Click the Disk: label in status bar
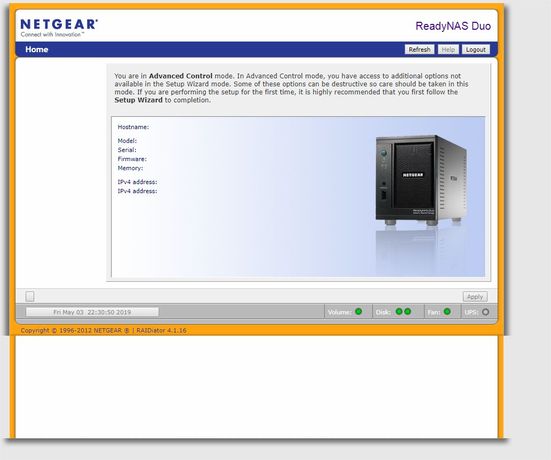Image resolution: width=551 pixels, height=460 pixels. click(383, 312)
